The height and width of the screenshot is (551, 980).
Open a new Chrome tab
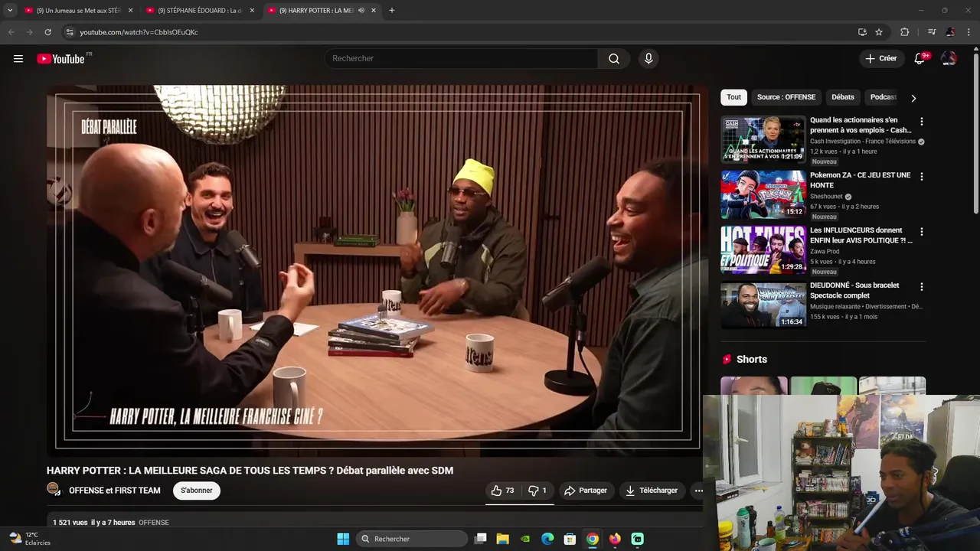point(392,11)
